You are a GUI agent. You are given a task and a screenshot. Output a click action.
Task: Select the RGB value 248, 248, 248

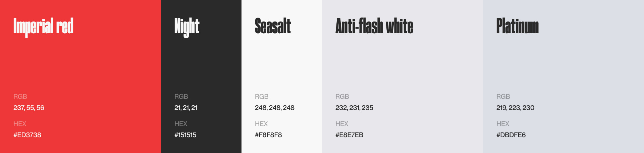(x=274, y=108)
